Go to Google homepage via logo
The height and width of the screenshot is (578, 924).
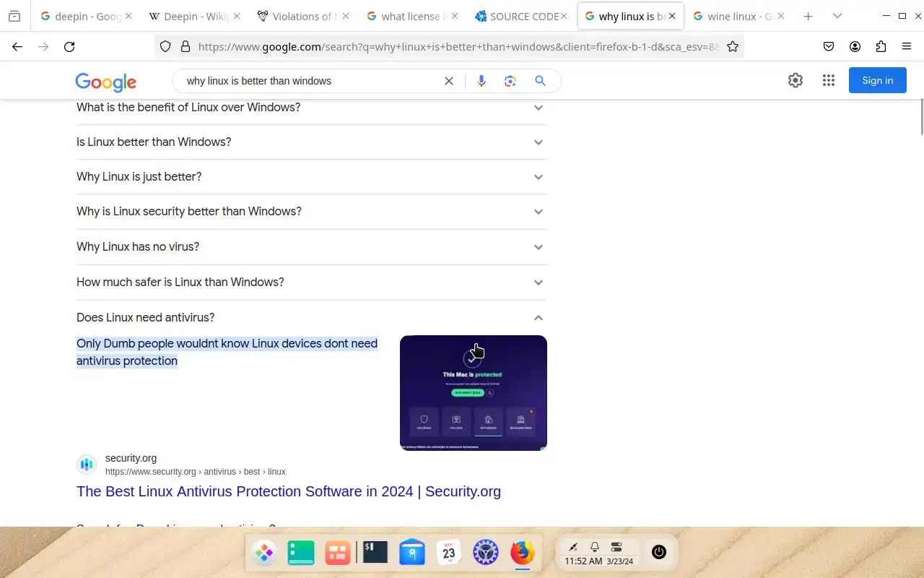[x=105, y=82]
